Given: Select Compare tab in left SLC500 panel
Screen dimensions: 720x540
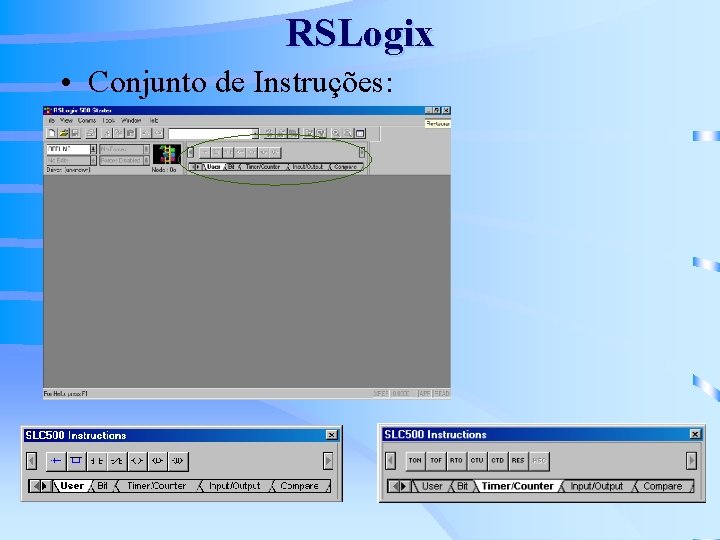Looking at the screenshot, I should coord(299,486).
